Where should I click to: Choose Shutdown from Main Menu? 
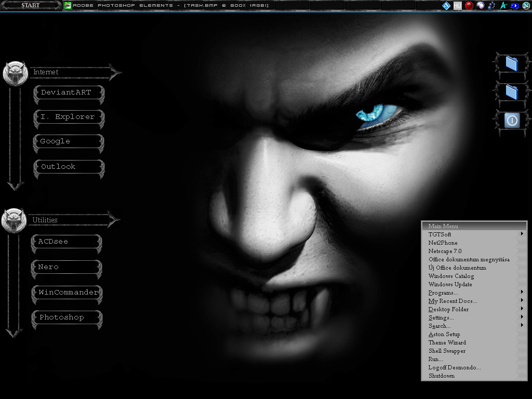pos(474,376)
